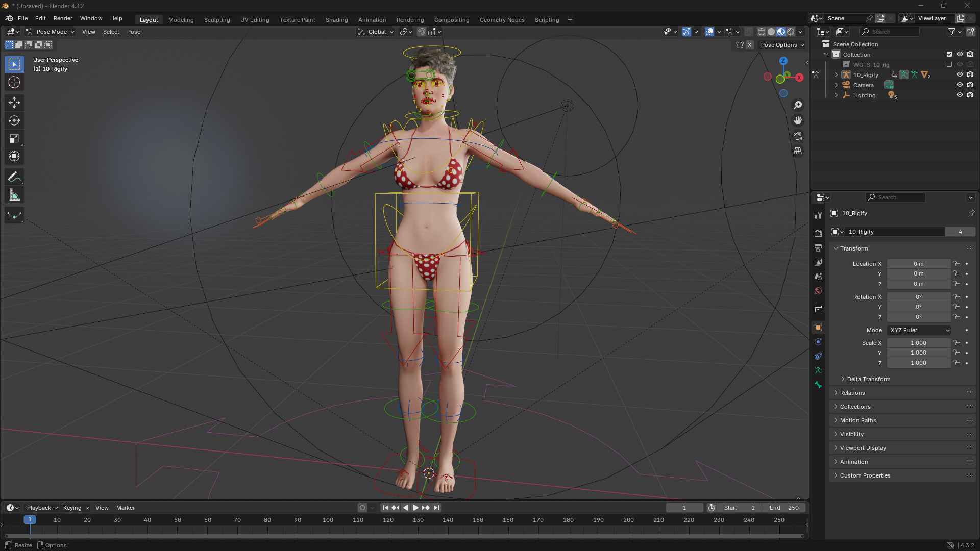Jump to the timeline end frame

(x=436, y=508)
